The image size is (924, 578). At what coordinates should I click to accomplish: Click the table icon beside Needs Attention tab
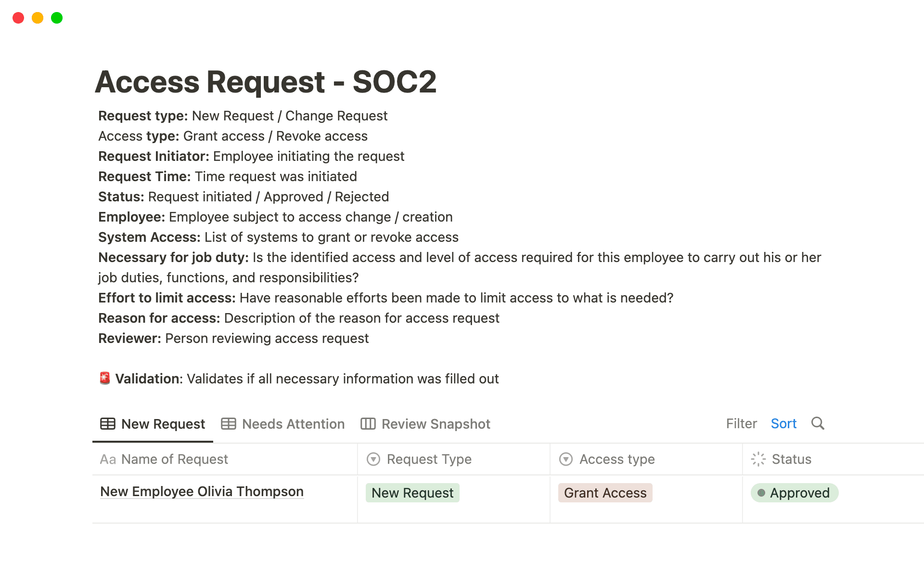point(228,423)
